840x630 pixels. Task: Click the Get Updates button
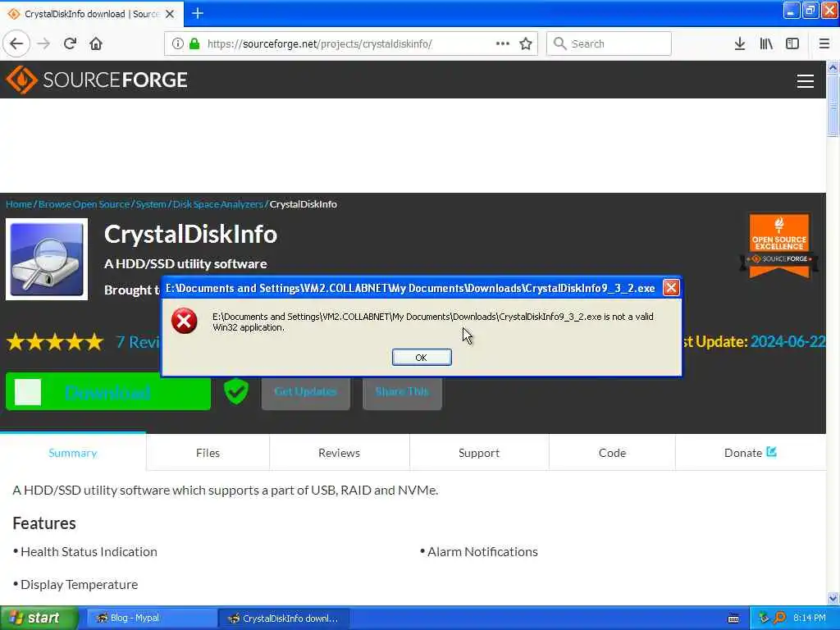click(305, 392)
